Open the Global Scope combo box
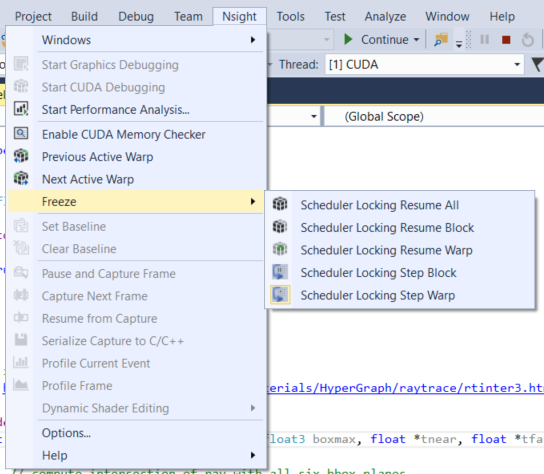The image size is (544, 474). tap(434, 117)
